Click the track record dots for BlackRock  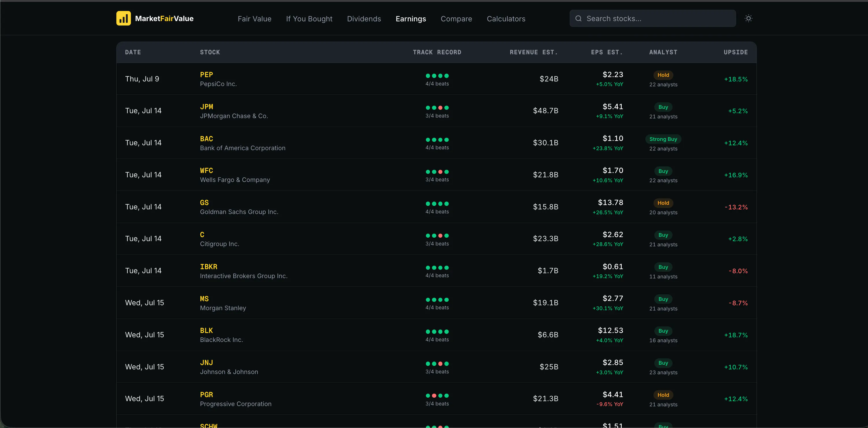click(437, 332)
